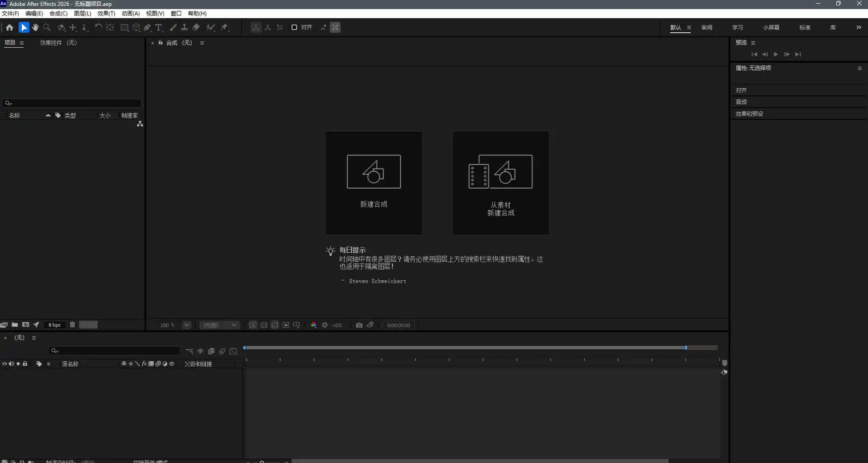Open project flowchart view icon
Image resolution: width=868 pixels, height=463 pixels.
point(140,124)
